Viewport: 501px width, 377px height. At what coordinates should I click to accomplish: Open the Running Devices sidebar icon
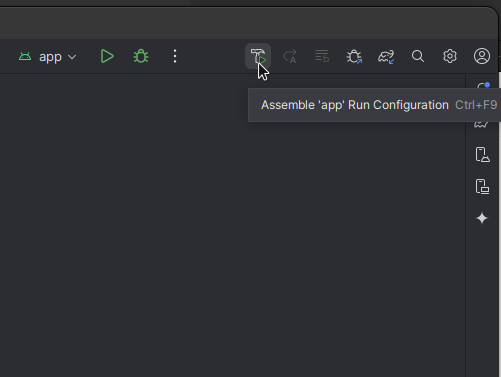482,186
